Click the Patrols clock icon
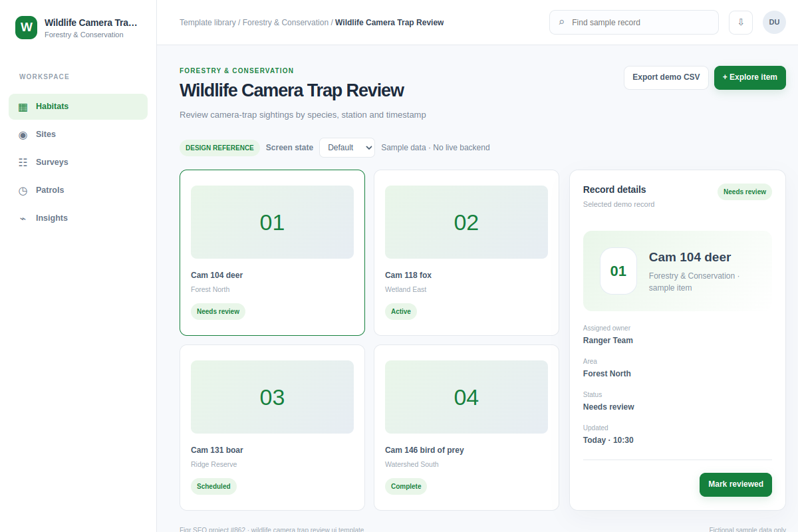Image resolution: width=798 pixels, height=532 pixels. point(23,190)
